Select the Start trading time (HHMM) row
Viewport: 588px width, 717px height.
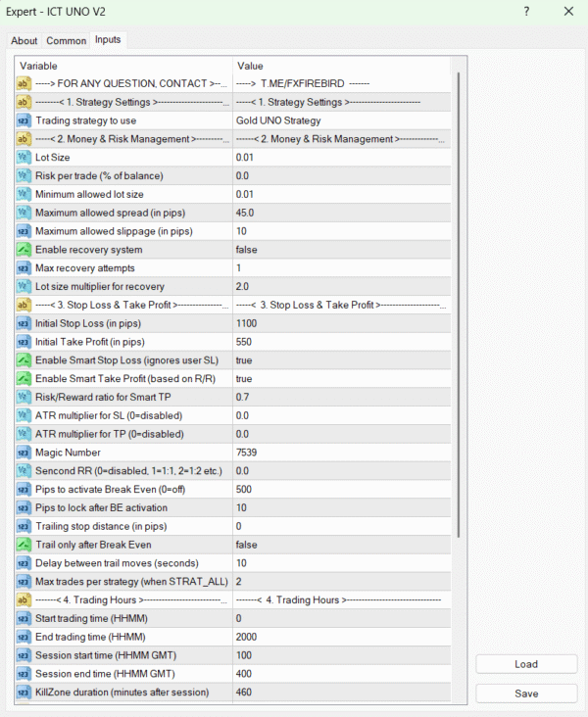(x=233, y=618)
